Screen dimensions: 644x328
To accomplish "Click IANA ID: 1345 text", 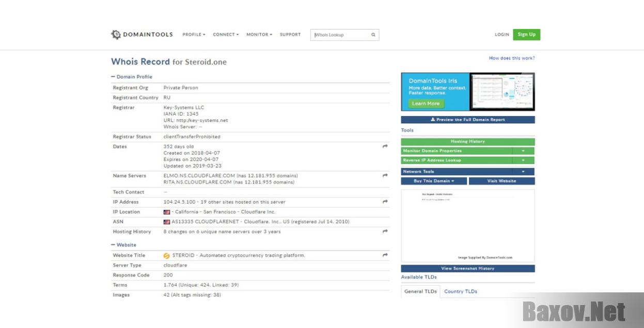I will coord(181,114).
